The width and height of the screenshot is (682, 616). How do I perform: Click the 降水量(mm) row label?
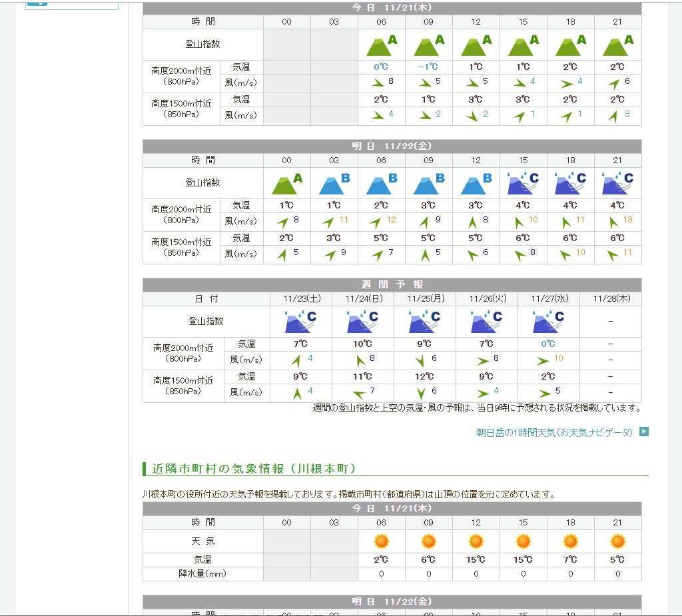(202, 573)
